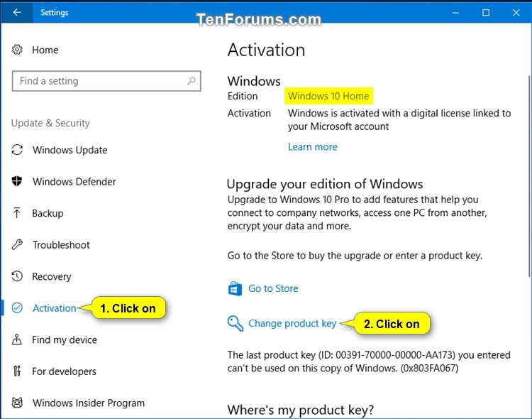The image size is (532, 419).
Task: Click the last product key error message text
Action: 369,361
